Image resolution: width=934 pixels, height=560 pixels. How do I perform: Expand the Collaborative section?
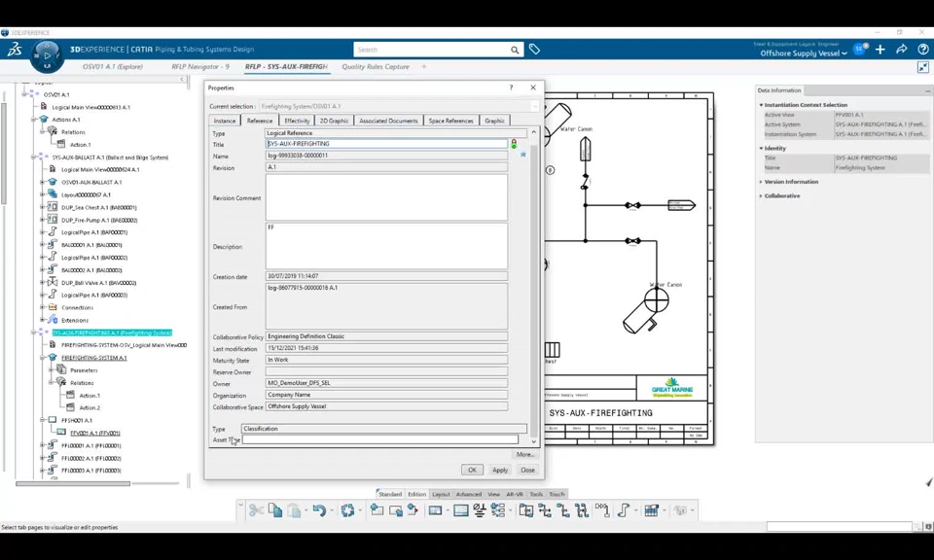[x=761, y=195]
